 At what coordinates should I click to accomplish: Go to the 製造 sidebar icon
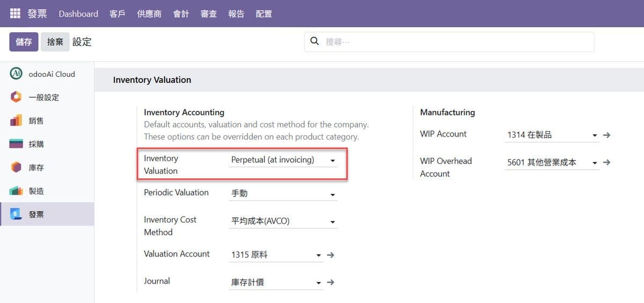pos(16,191)
